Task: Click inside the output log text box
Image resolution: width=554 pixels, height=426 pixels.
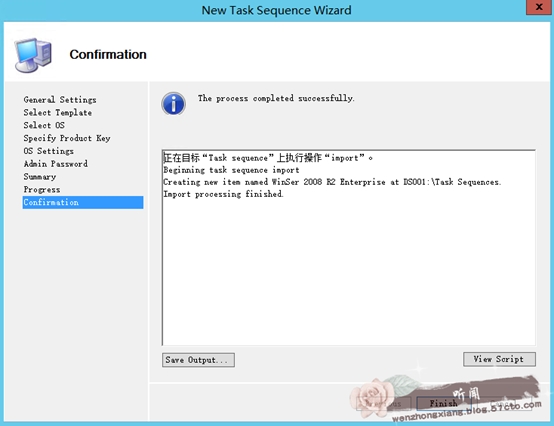Action: point(349,247)
